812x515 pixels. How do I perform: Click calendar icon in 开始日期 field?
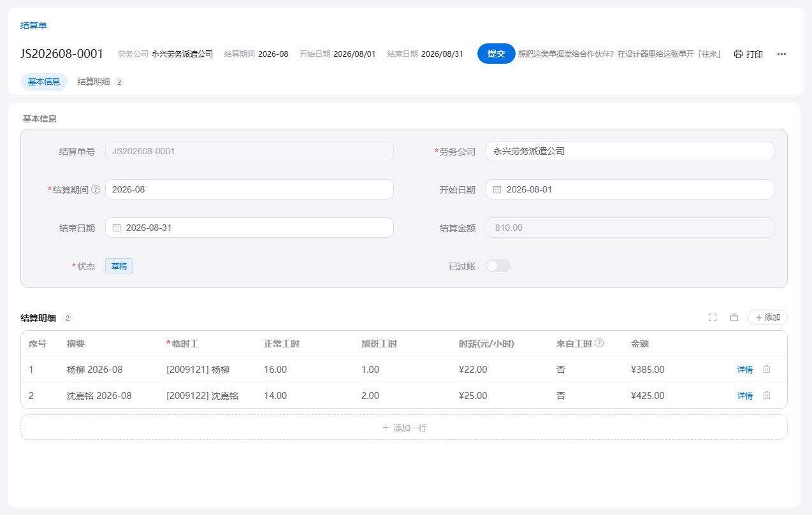click(x=497, y=189)
